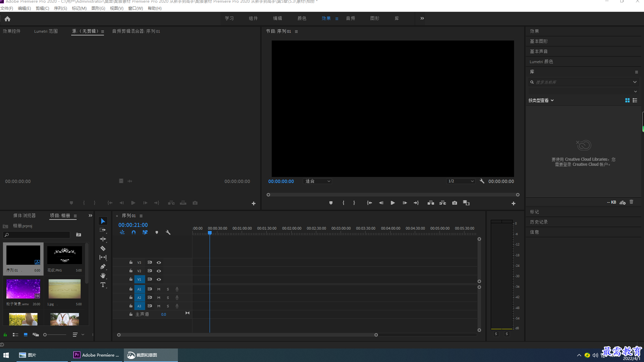Toggle insert sequences as nests option
This screenshot has width=644, height=362.
(122, 232)
